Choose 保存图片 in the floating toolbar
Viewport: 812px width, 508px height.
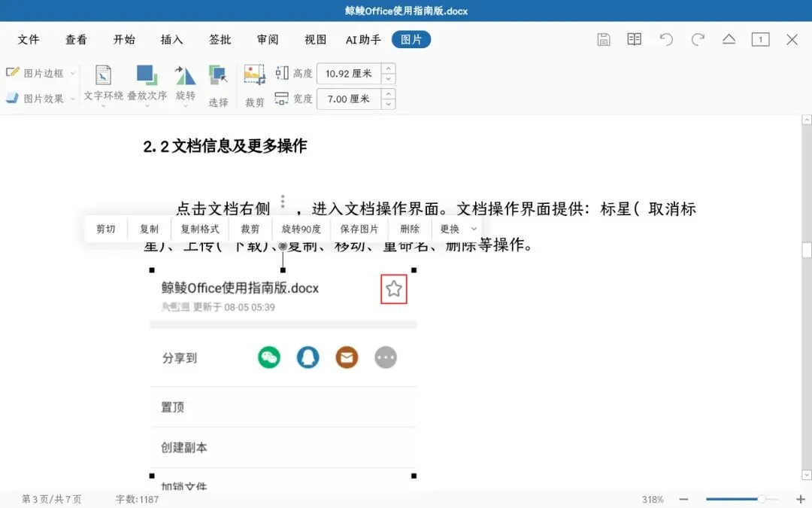tap(359, 229)
